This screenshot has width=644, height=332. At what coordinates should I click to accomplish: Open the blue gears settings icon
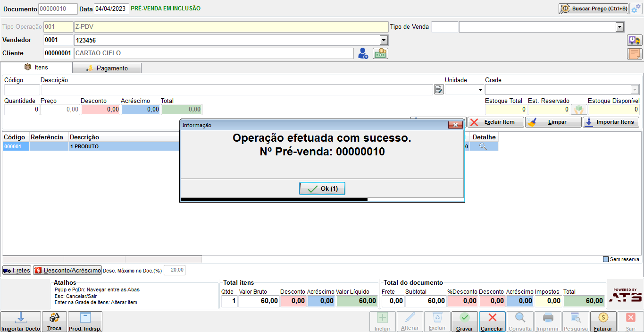[636, 9]
